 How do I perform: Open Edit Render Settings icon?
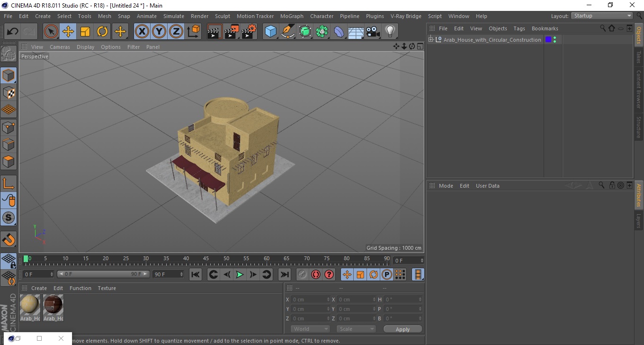pyautogui.click(x=249, y=32)
